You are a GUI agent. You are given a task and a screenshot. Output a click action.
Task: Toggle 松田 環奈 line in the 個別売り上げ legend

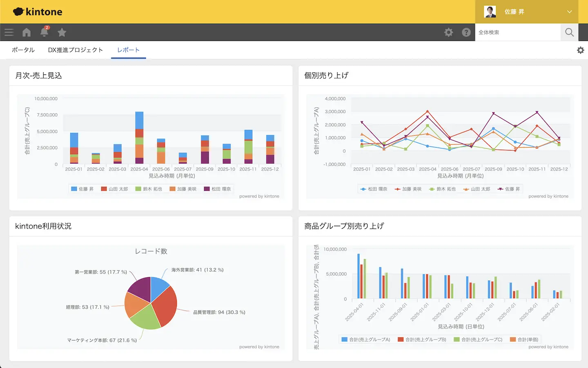(x=374, y=189)
